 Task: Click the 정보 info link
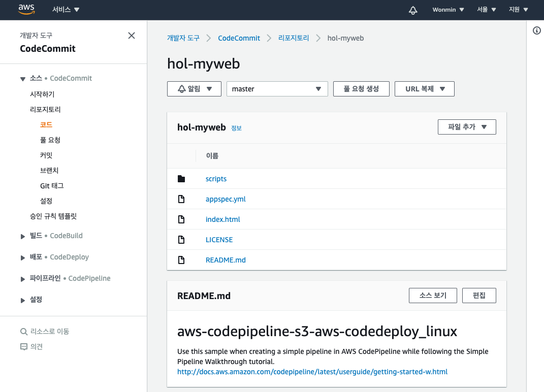[x=236, y=128]
